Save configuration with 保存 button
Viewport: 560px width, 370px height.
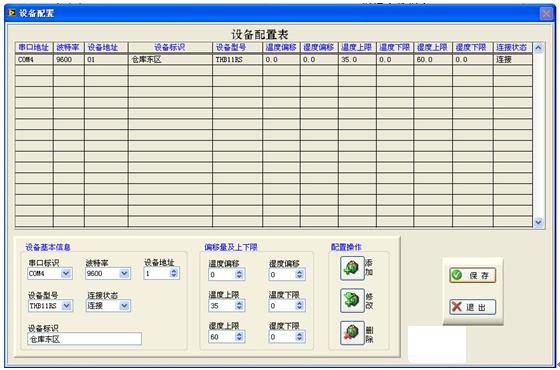472,275
